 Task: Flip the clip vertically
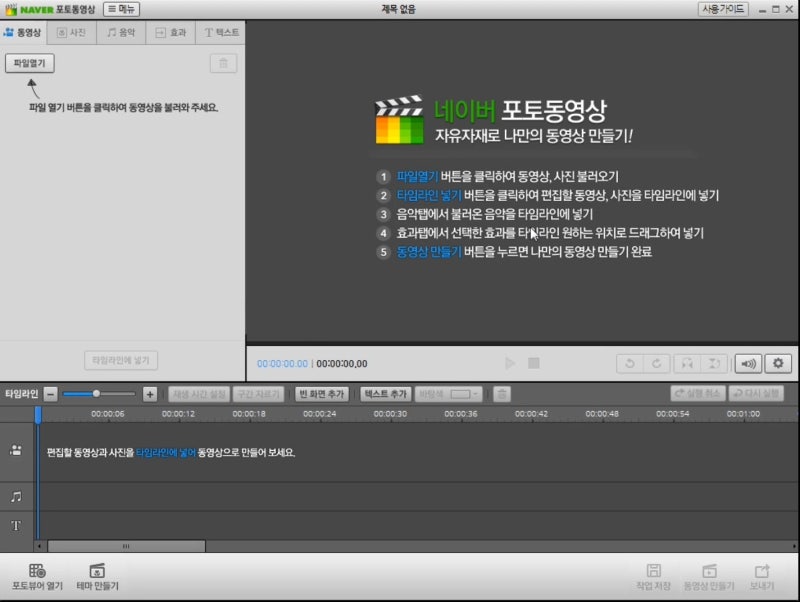pos(714,363)
